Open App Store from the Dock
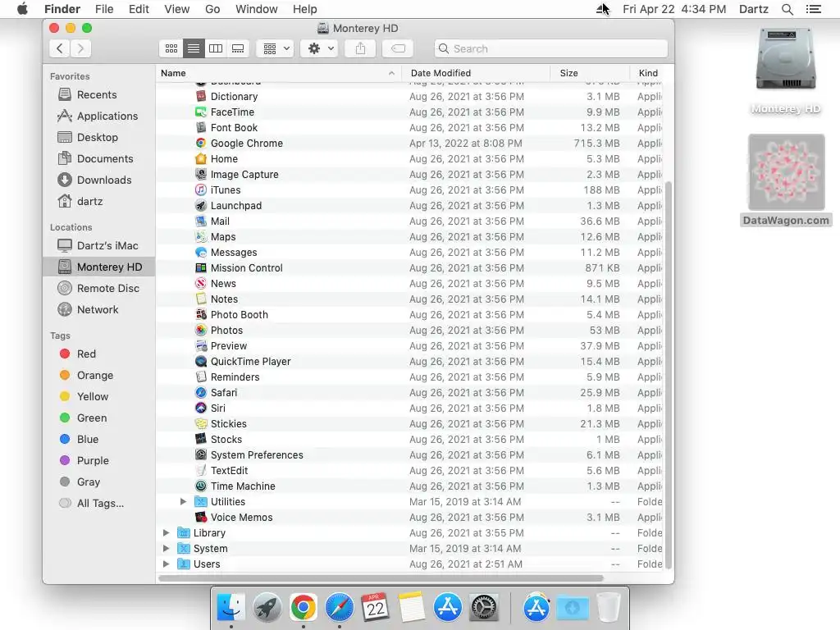The image size is (840, 630). pos(447,608)
